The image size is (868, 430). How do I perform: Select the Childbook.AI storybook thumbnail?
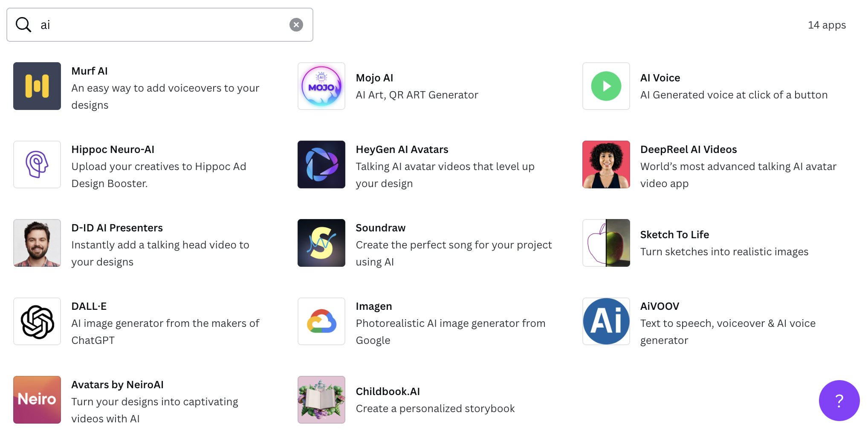321,400
